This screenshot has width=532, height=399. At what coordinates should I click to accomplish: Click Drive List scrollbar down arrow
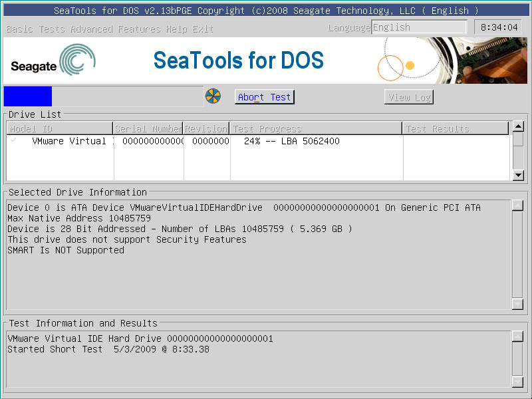pos(519,176)
